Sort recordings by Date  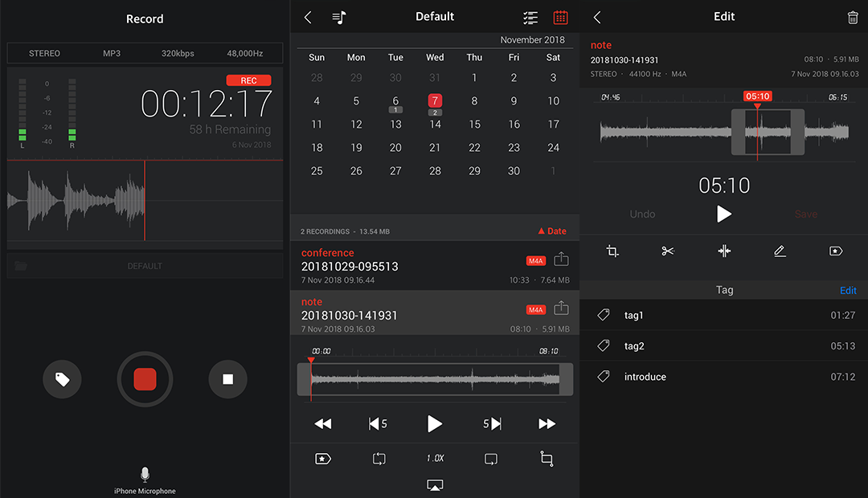[x=551, y=231]
